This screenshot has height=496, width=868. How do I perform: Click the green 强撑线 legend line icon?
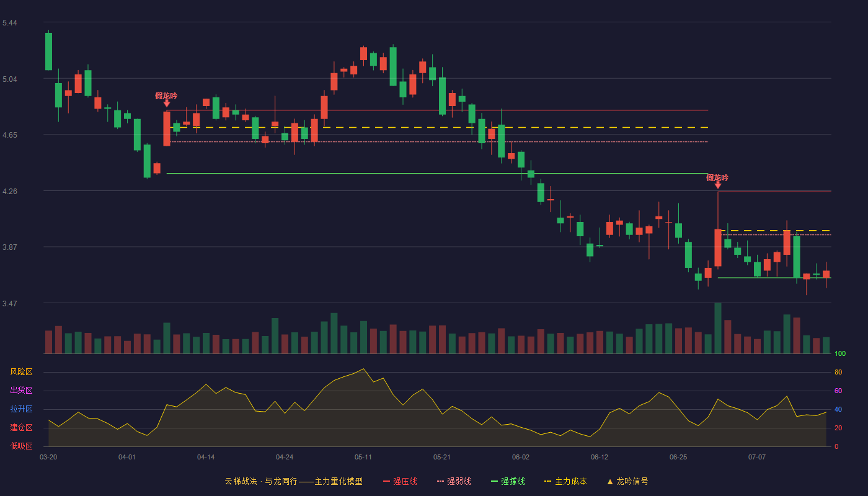[x=494, y=482]
